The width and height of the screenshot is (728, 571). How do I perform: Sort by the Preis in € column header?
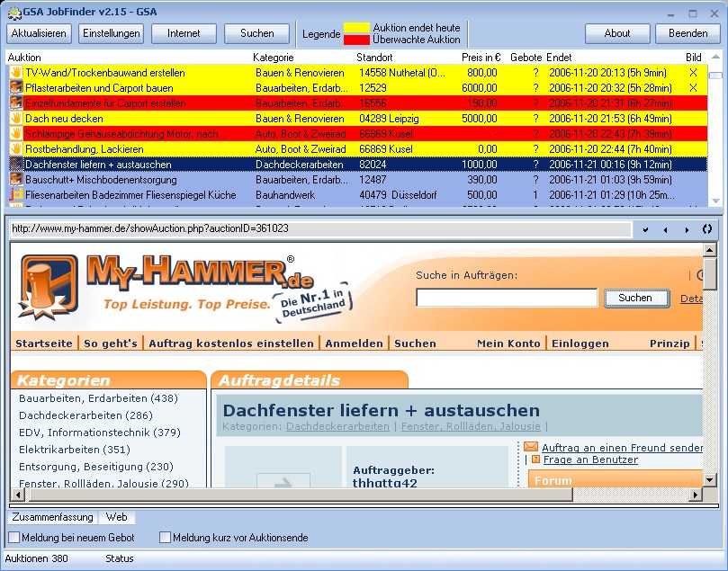tap(481, 58)
